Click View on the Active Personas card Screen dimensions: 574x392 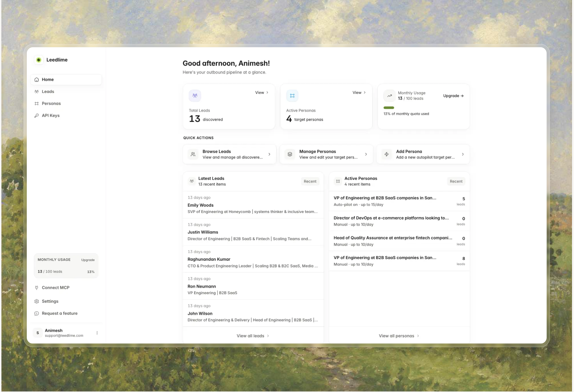pyautogui.click(x=359, y=93)
